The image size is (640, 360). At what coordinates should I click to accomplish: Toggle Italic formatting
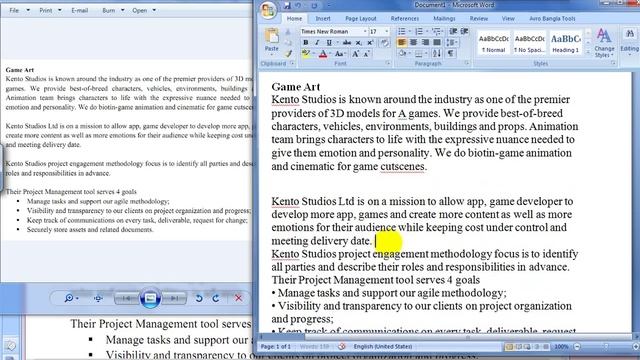(x=317, y=42)
